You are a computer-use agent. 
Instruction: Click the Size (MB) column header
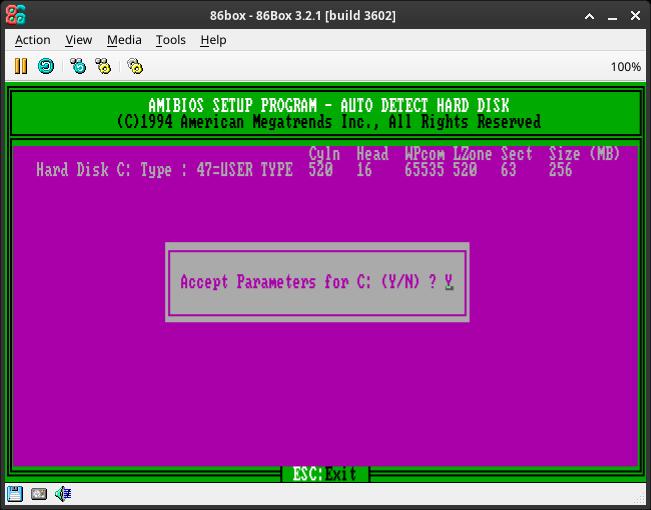click(584, 154)
